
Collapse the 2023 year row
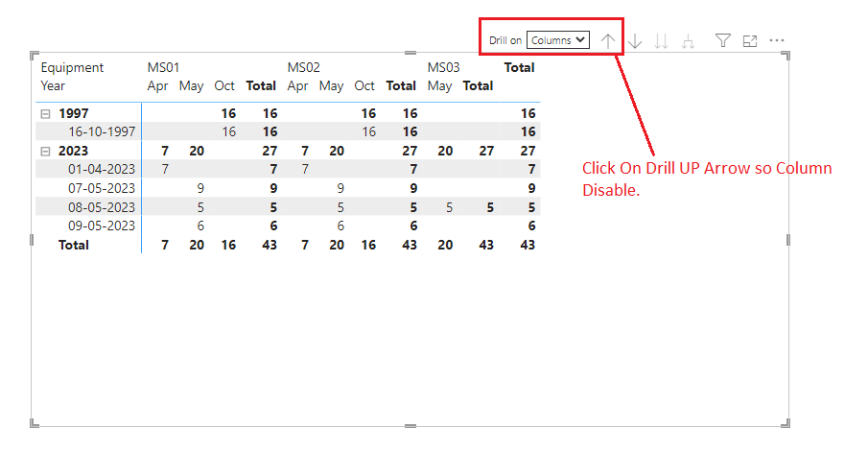pos(45,152)
